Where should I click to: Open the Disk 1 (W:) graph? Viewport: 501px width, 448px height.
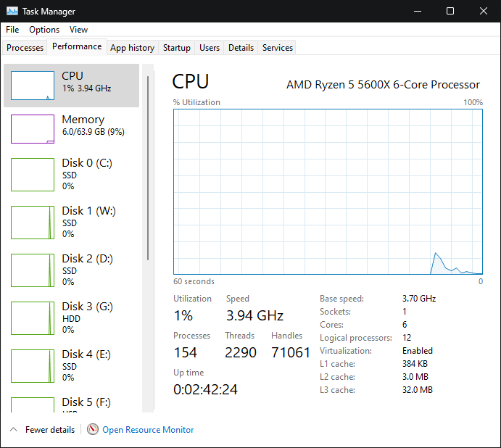point(33,223)
